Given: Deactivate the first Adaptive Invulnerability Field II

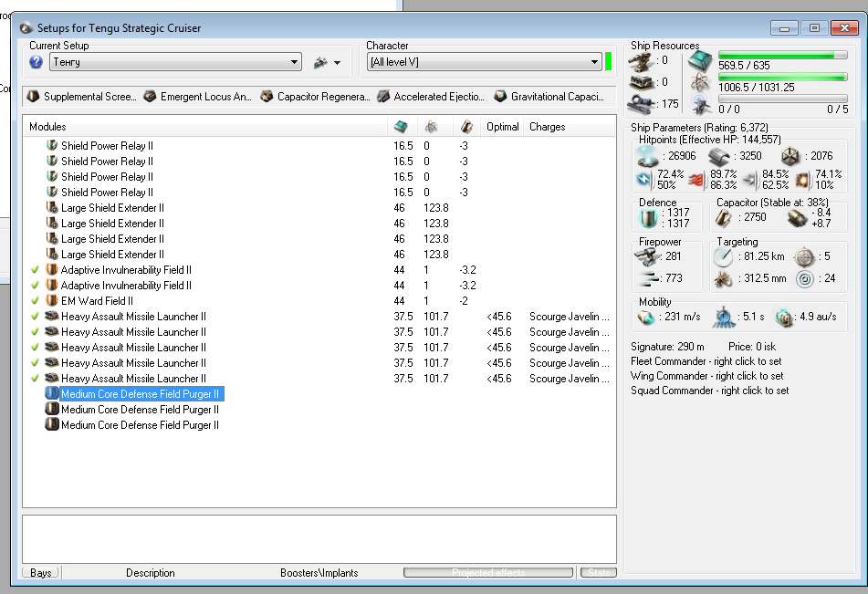Looking at the screenshot, I should tap(36, 270).
